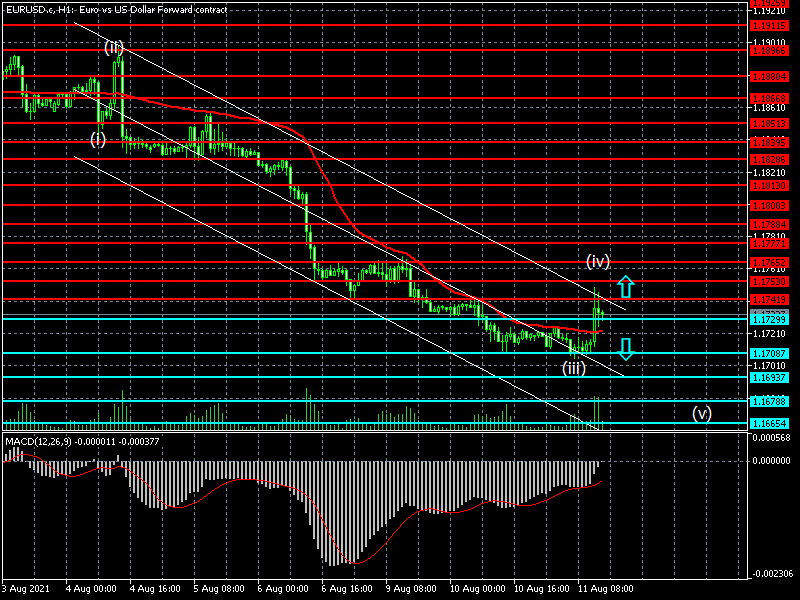Select the (iv) wave label
This screenshot has width=800, height=600.
[598, 261]
